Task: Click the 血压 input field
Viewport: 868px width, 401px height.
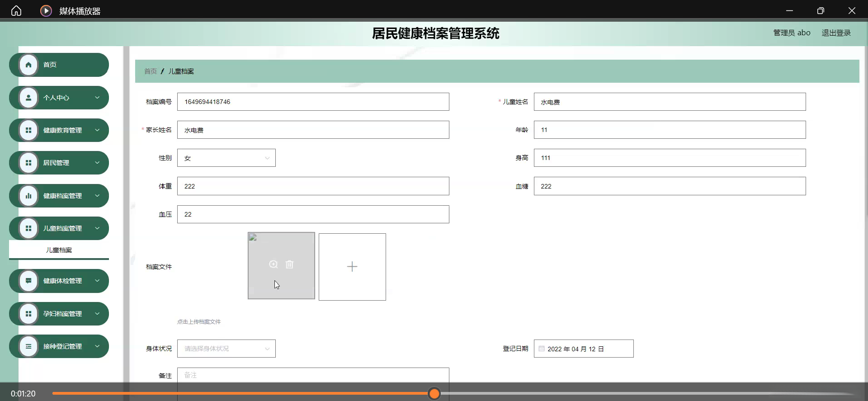Action: [x=313, y=214]
